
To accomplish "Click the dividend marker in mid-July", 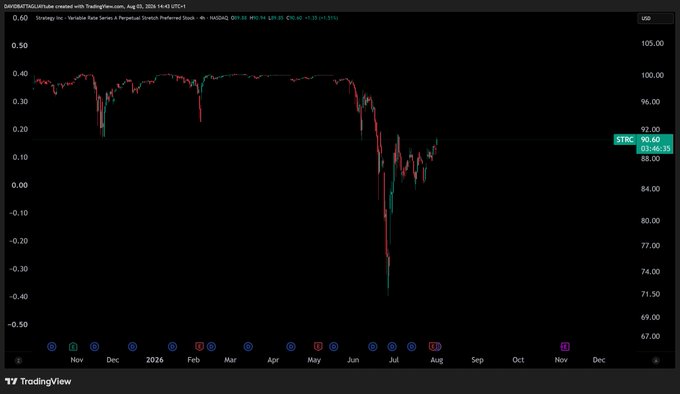I will [412, 346].
